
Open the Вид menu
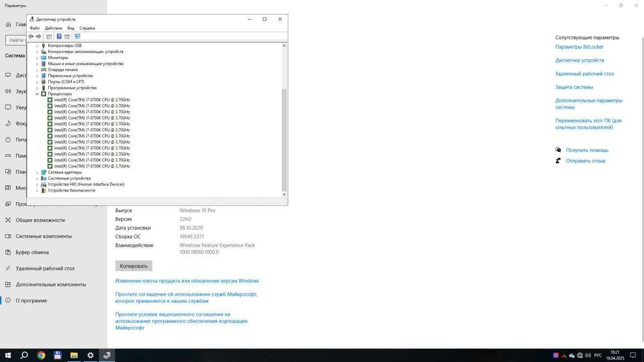tap(71, 28)
